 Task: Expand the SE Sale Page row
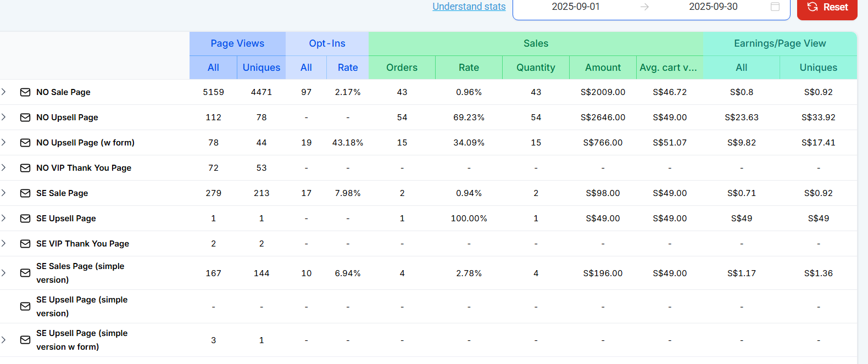[4, 193]
